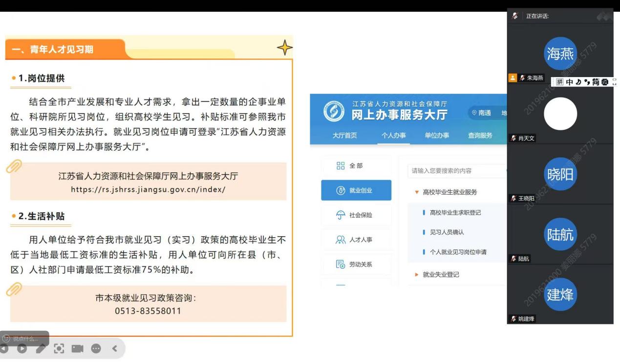Collapse the 高校毕业生就业服务 section
Viewport: 620px width, 364px height.
coord(417,192)
